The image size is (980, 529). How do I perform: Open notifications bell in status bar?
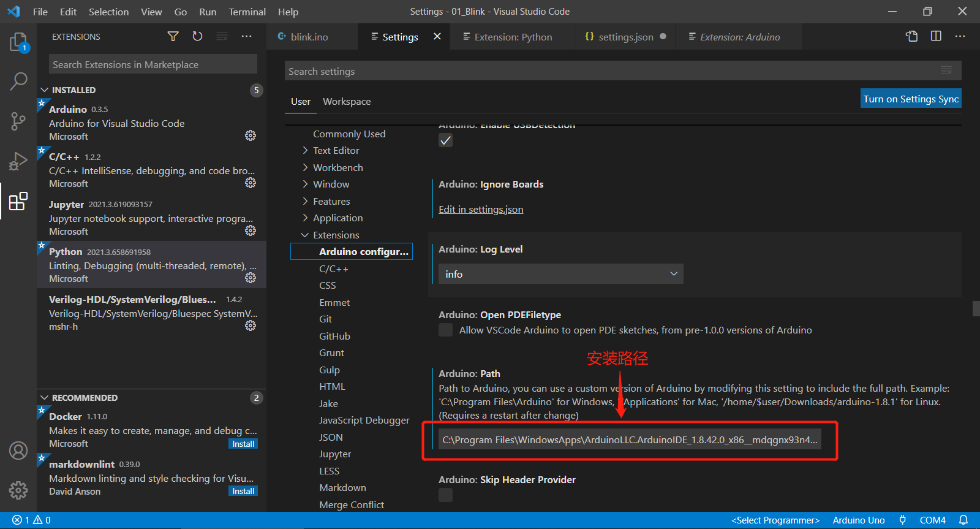pyautogui.click(x=963, y=520)
